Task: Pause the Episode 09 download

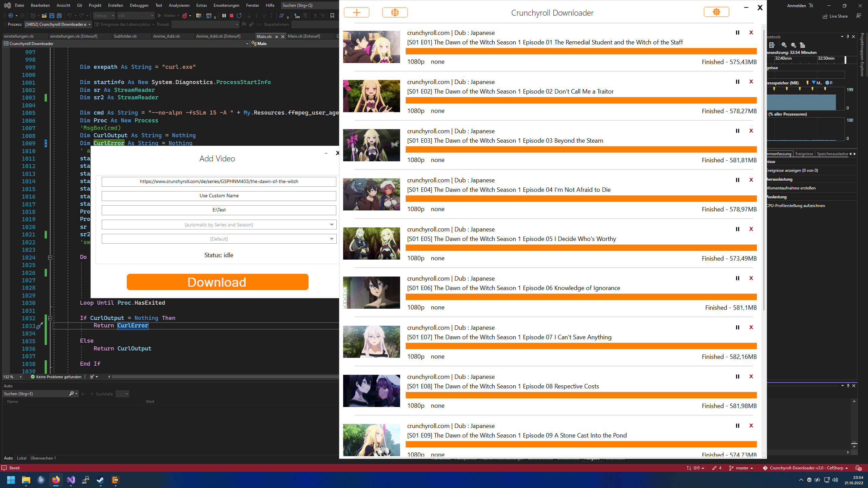Action: click(x=737, y=426)
